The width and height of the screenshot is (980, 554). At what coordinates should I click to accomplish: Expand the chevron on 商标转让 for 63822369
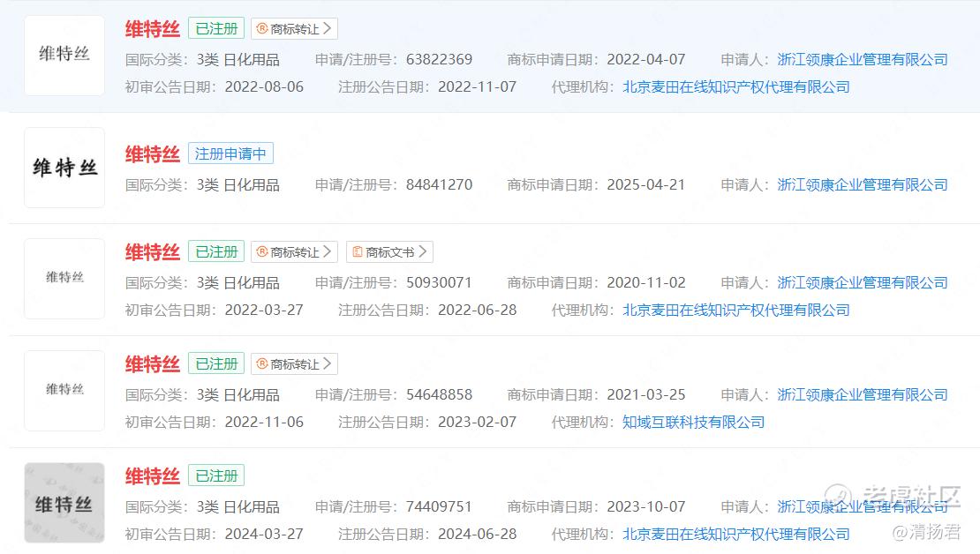point(328,29)
